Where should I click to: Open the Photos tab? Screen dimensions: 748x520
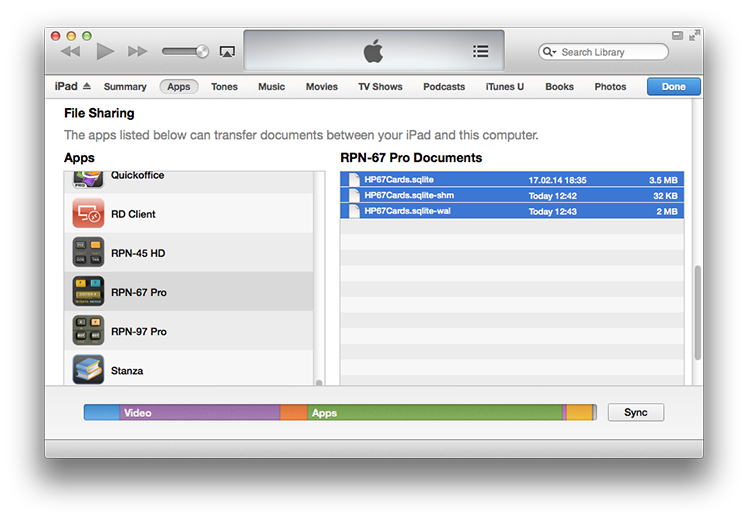tap(610, 87)
